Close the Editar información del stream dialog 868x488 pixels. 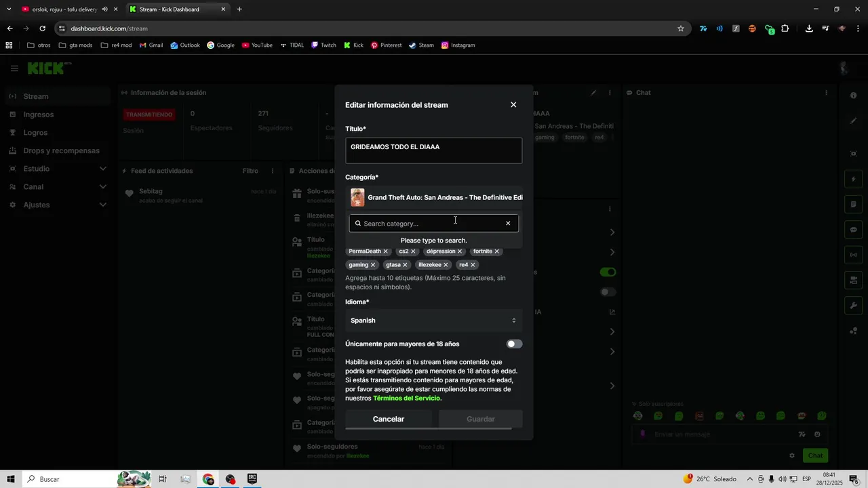point(513,105)
